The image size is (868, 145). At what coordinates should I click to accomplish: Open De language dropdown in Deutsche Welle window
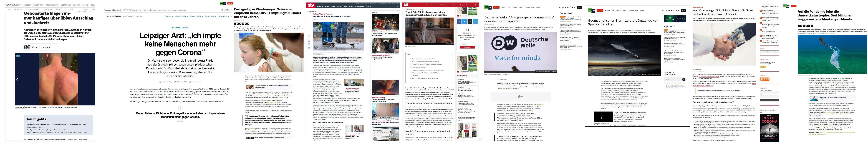[580, 7]
